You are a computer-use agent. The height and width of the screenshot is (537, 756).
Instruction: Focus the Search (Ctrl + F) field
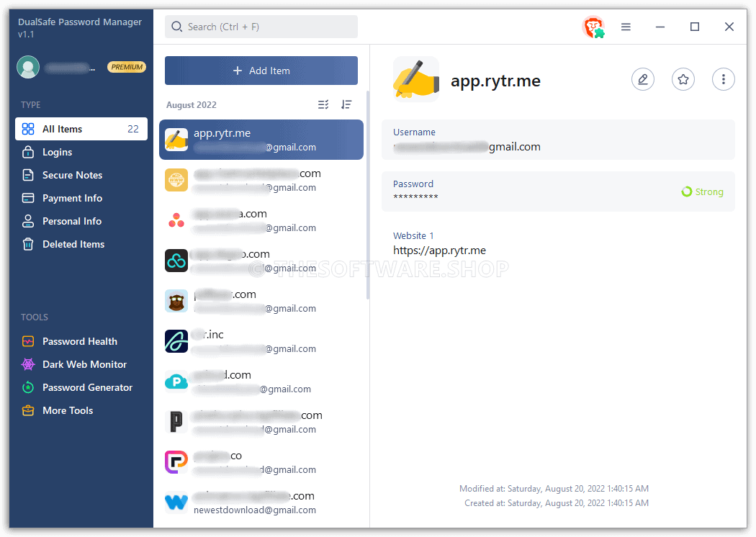tap(261, 27)
